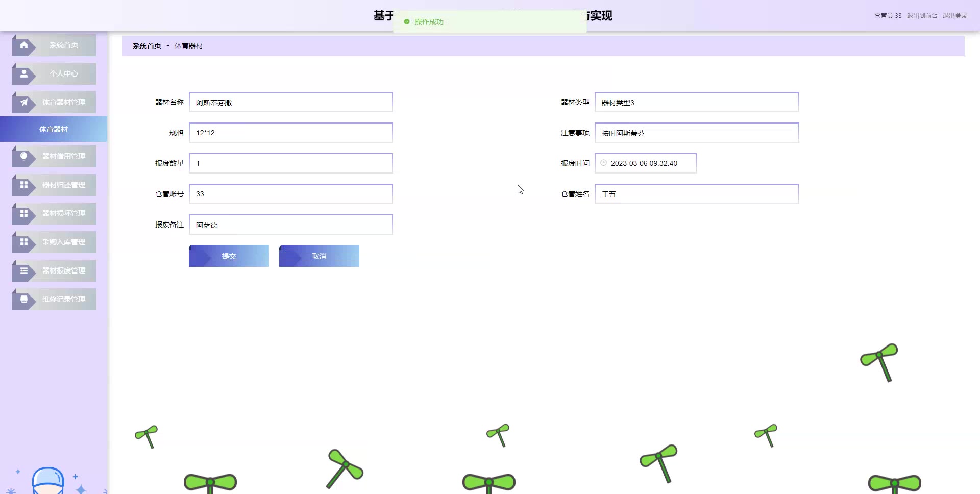Click the lightbulb icon beside 器材借用管理

(x=23, y=156)
